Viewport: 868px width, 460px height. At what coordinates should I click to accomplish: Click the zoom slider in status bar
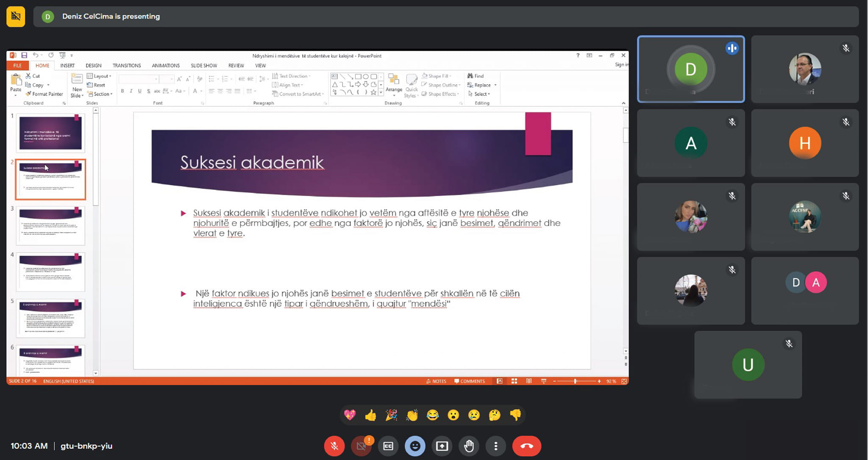[x=575, y=381]
